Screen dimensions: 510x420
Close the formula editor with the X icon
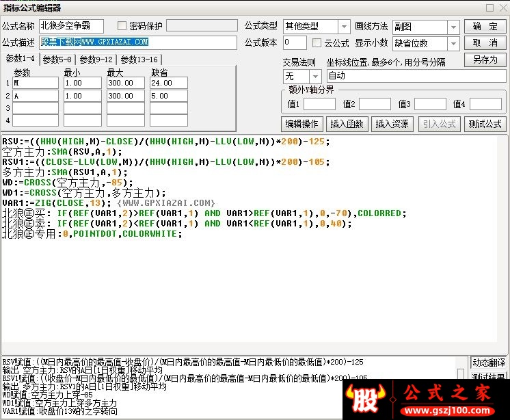pos(502,8)
